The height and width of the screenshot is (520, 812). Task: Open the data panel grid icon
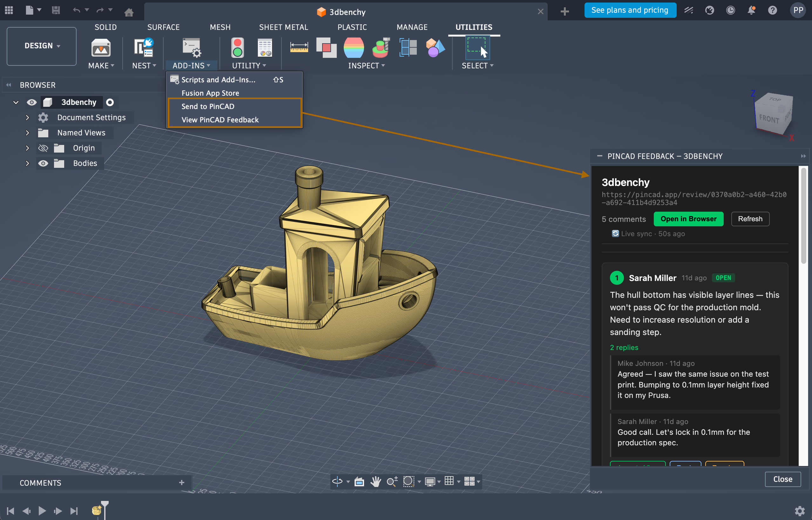pyautogui.click(x=9, y=10)
